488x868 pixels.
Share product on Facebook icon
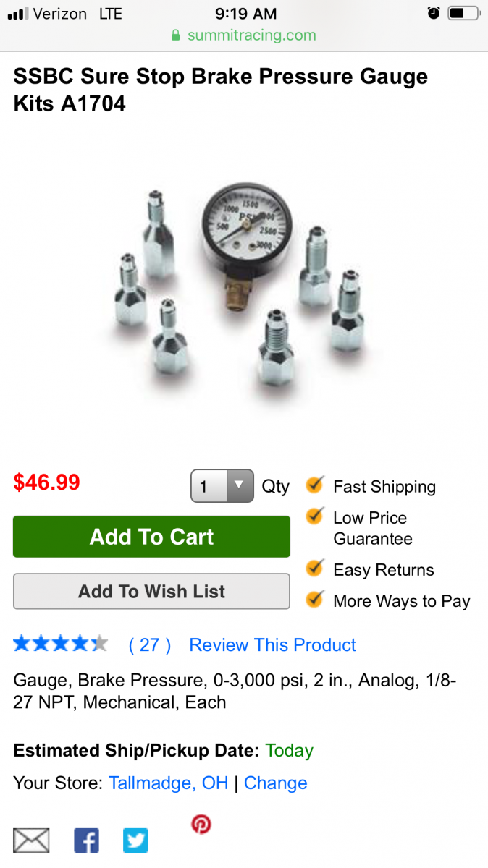pos(87,841)
